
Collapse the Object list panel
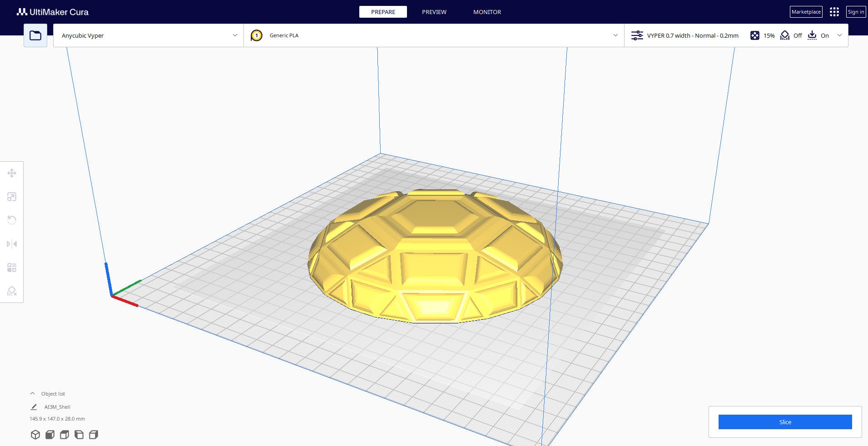click(x=32, y=393)
